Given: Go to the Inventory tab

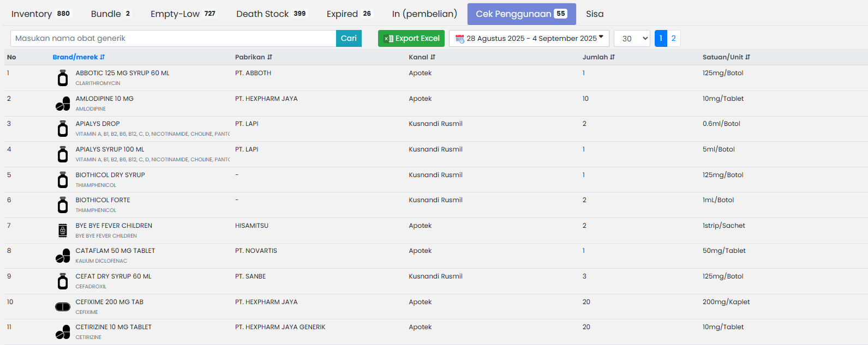Looking at the screenshot, I should pos(40,14).
